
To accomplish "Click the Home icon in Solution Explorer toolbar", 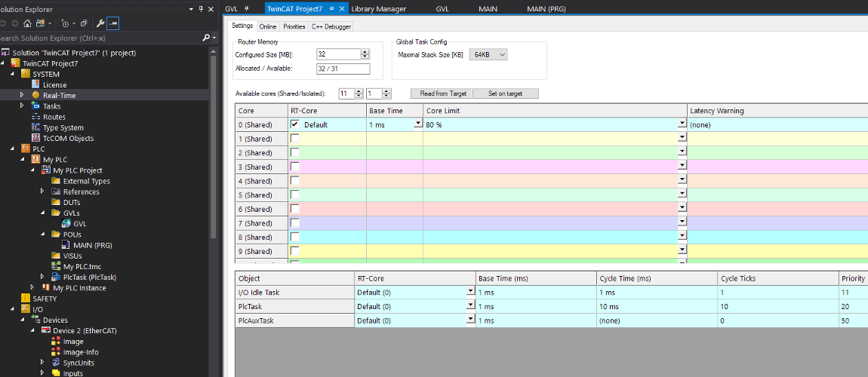I will [x=26, y=23].
